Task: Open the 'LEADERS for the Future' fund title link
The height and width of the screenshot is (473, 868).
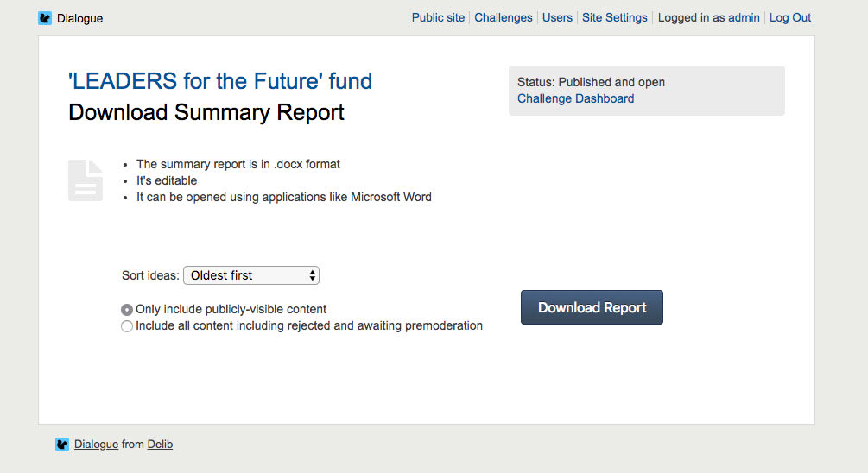Action: click(220, 81)
